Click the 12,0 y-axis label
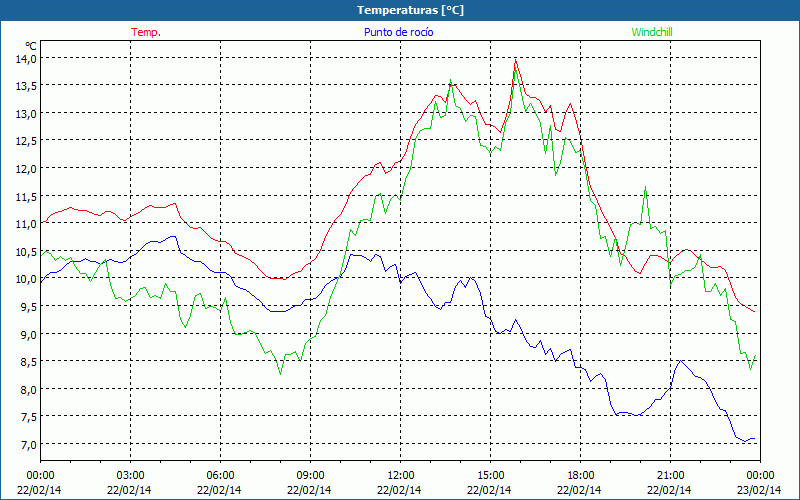Image resolution: width=800 pixels, height=500 pixels. [x=26, y=168]
